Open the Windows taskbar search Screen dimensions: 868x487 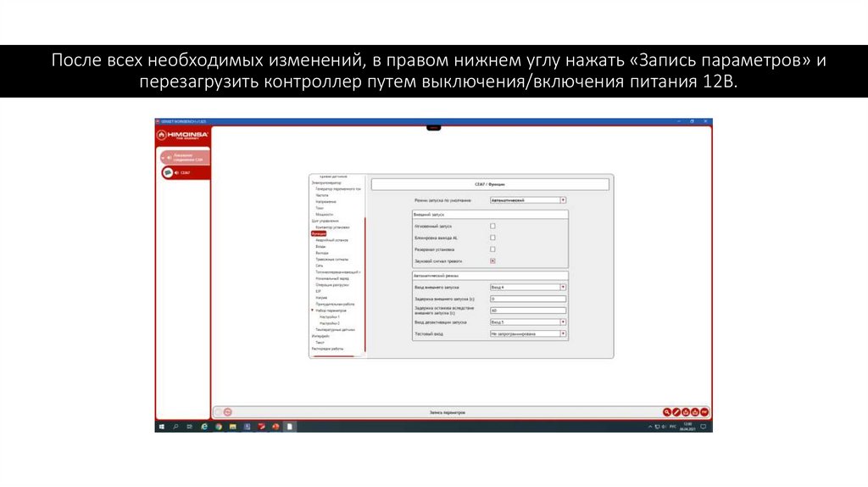tap(175, 427)
